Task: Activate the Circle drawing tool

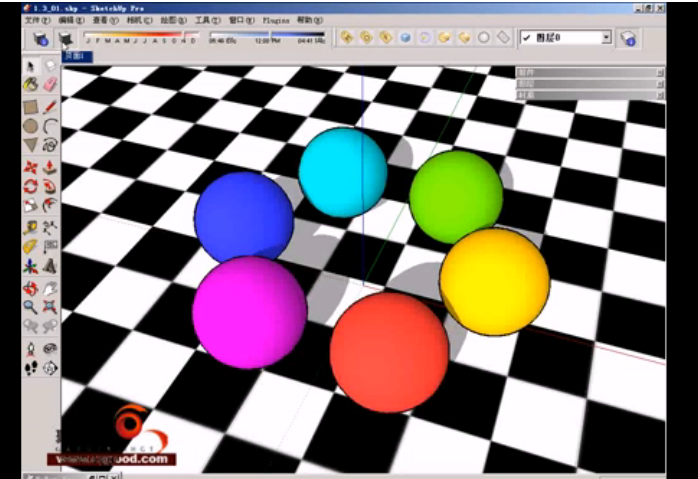Action: click(30, 126)
